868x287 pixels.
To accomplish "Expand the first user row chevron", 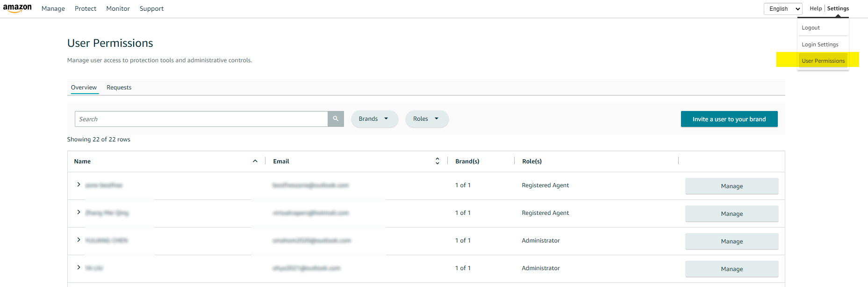I will pos(79,185).
